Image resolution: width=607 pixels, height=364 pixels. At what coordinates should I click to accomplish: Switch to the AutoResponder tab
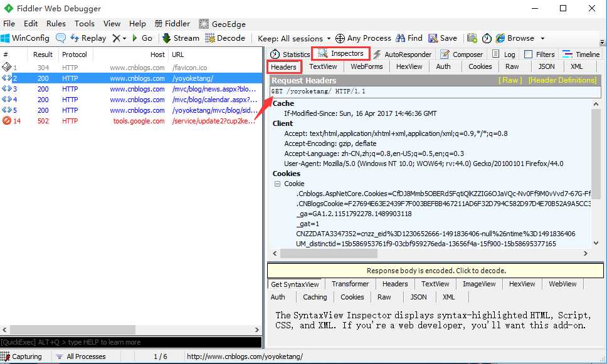click(403, 55)
